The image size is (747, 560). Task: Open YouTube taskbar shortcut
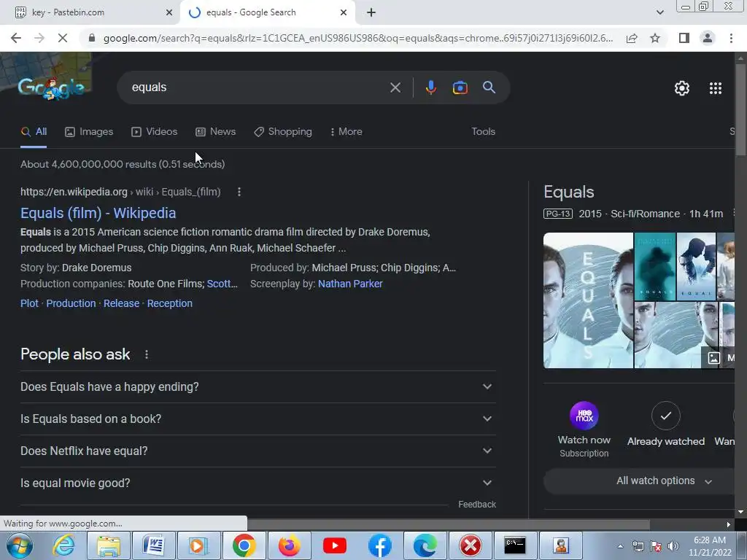coord(334,545)
